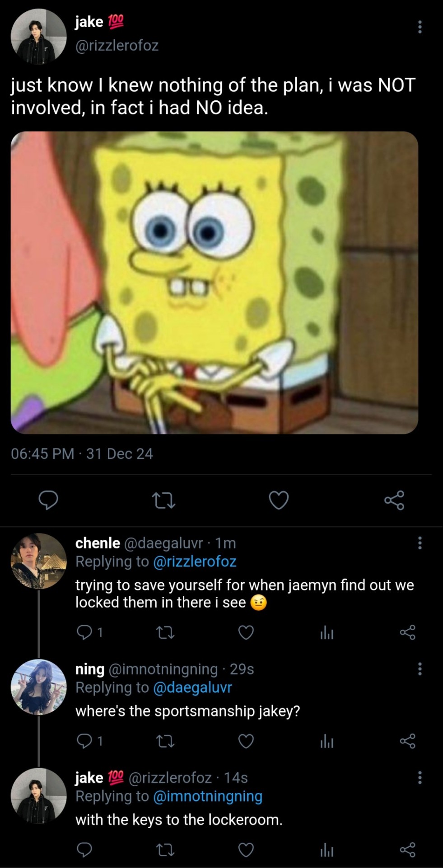View analytics for jake's lockeroom reply

(326, 850)
